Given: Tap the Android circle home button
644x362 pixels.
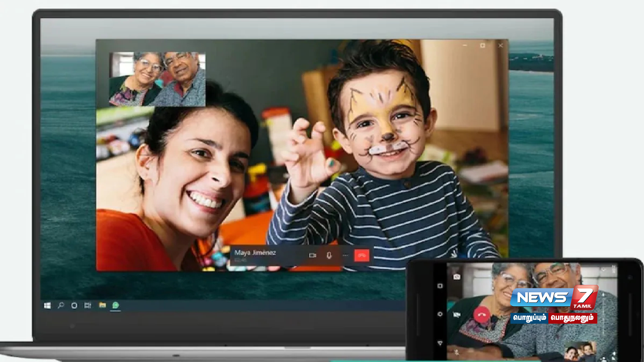Looking at the screenshot, I should [440, 314].
